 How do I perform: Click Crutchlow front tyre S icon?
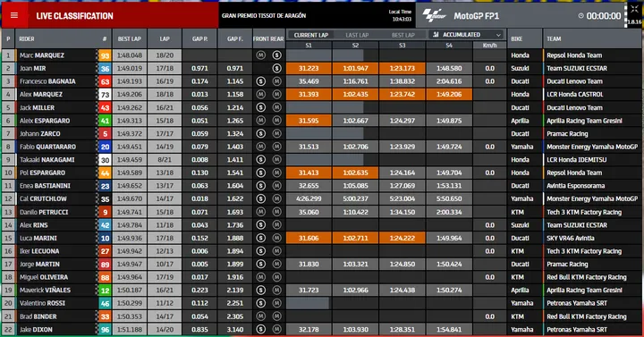pos(260,198)
